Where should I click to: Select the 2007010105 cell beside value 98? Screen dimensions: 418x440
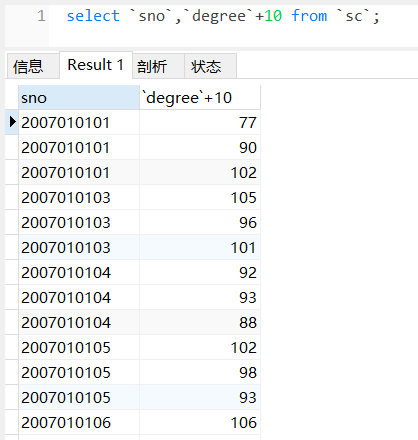(79, 372)
